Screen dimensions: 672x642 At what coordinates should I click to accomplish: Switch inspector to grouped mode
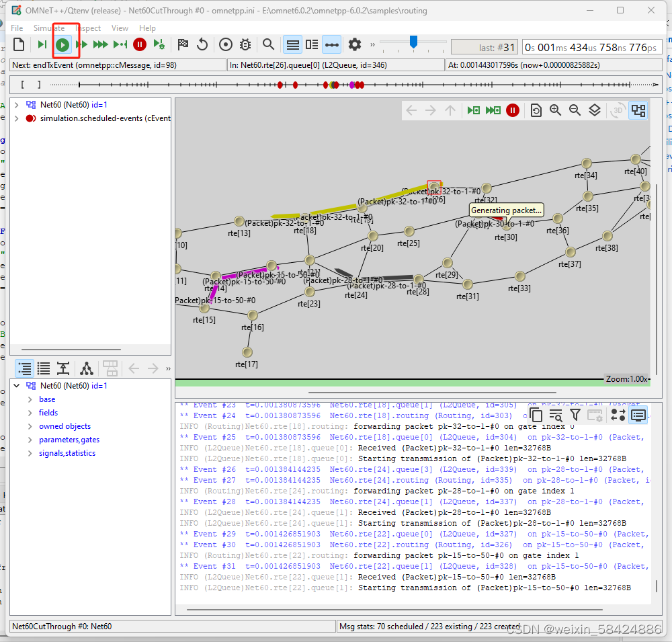click(x=24, y=368)
